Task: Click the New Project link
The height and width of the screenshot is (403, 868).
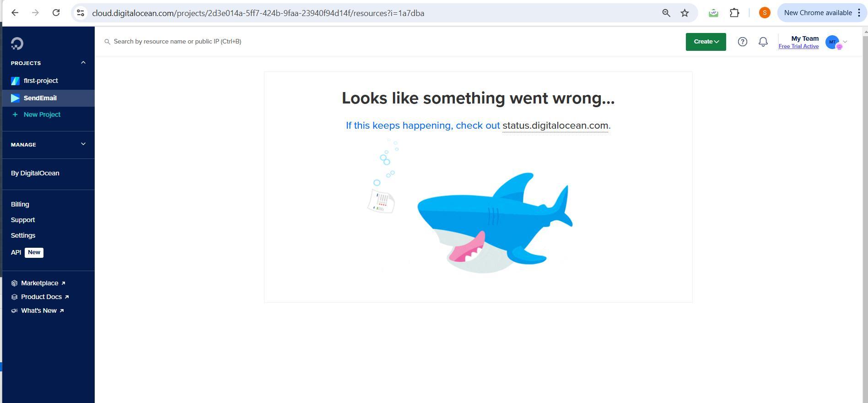Action: 42,114
